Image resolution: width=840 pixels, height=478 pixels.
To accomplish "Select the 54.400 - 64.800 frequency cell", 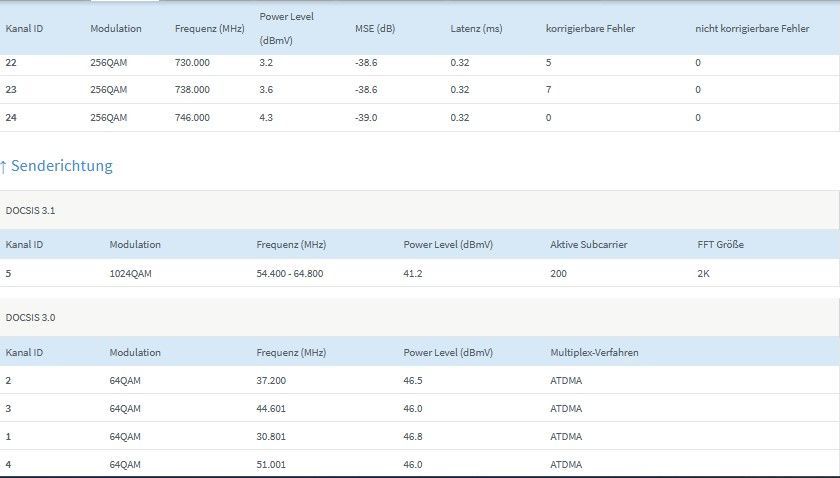I will (289, 273).
